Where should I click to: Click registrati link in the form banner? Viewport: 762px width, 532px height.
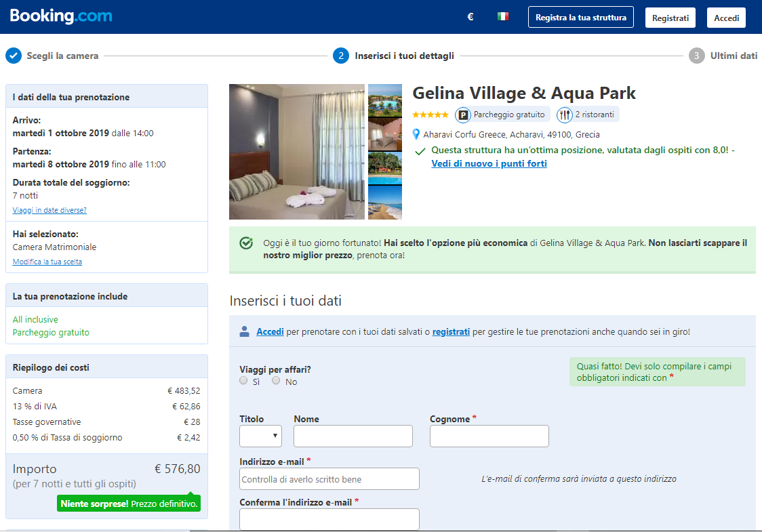(x=451, y=332)
